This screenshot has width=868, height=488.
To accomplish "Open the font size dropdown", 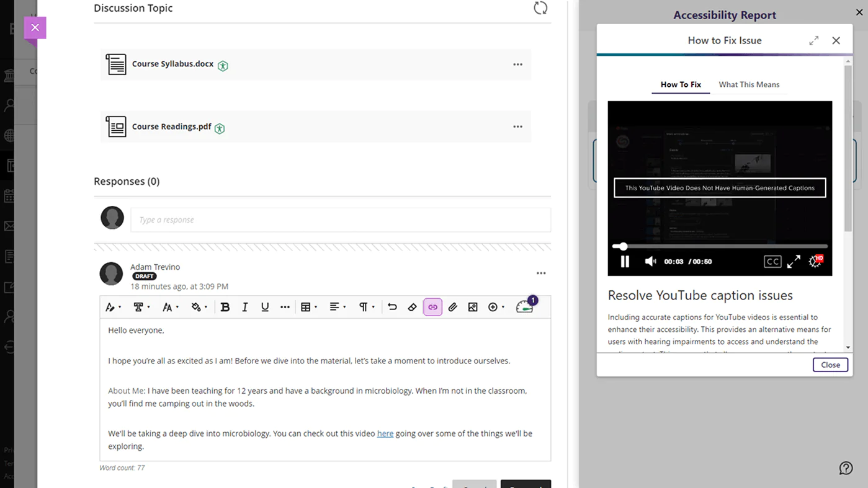I will [x=170, y=307].
